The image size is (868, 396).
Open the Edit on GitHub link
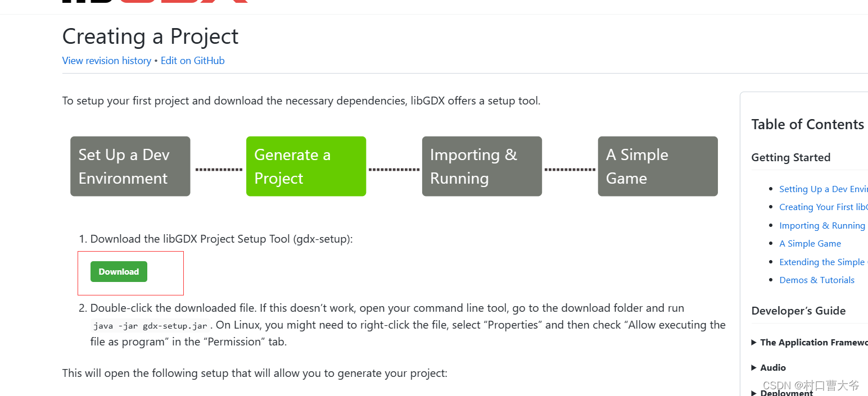pos(192,61)
